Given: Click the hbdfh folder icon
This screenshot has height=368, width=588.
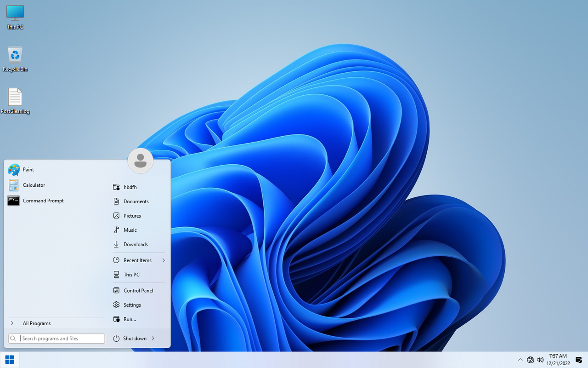Looking at the screenshot, I should point(116,187).
